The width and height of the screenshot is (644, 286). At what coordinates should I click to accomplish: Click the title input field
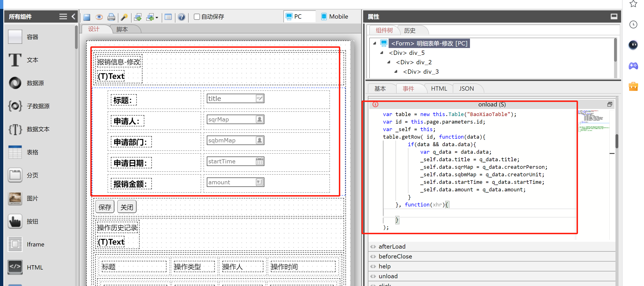[x=231, y=99]
